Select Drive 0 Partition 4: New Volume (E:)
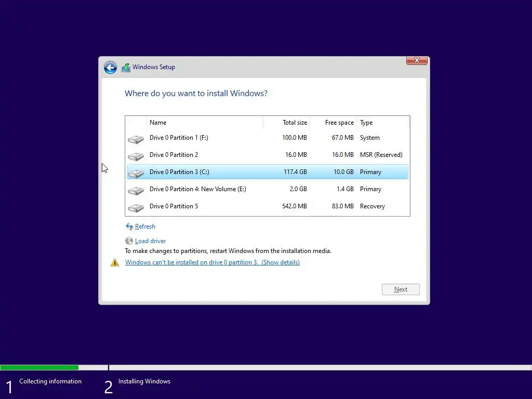Image resolution: width=532 pixels, height=399 pixels. tap(268, 189)
